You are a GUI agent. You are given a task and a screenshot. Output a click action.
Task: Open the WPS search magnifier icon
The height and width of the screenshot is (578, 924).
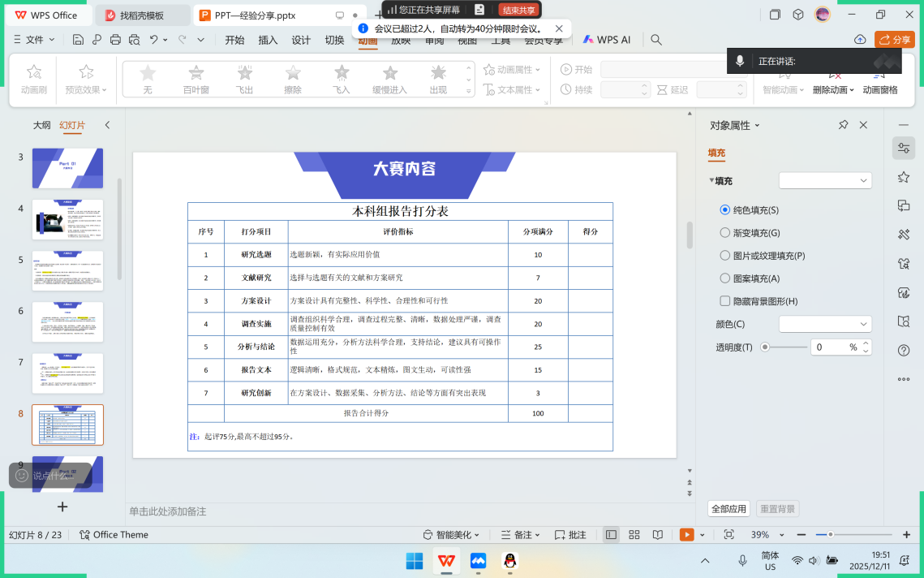[x=656, y=40]
